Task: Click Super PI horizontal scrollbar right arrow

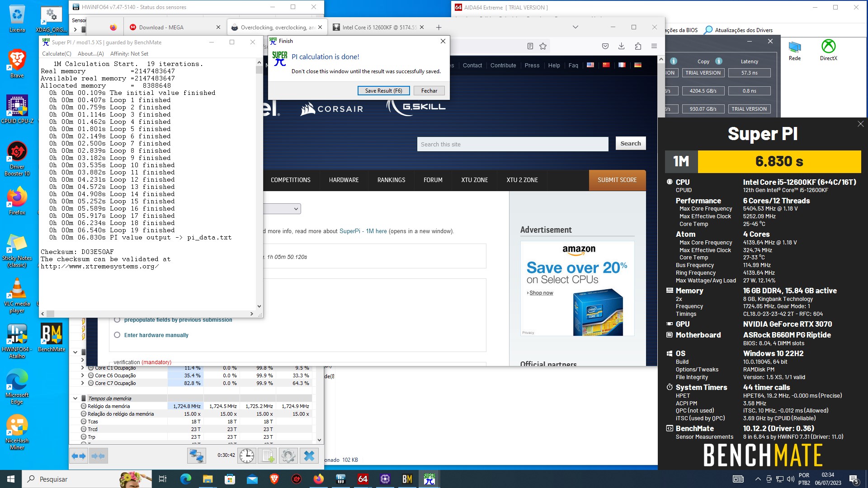Action: click(252, 314)
